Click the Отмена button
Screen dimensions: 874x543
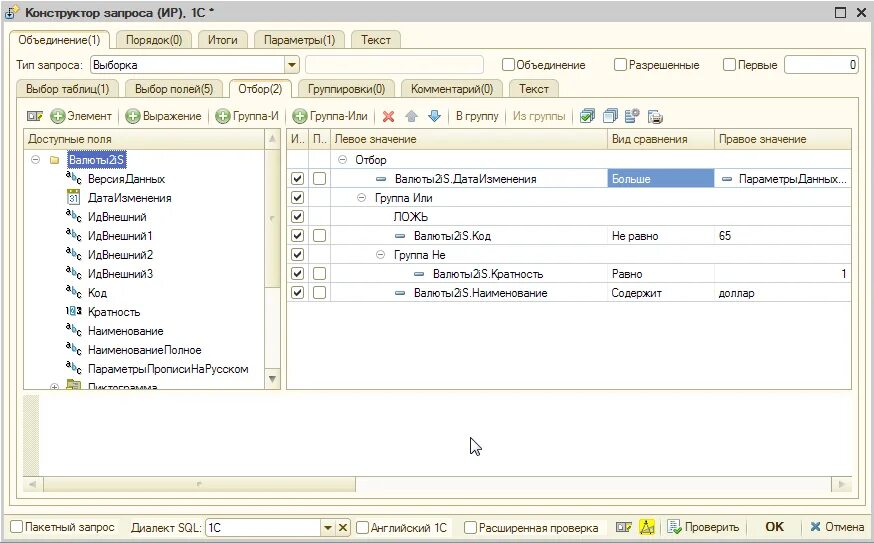(x=837, y=527)
